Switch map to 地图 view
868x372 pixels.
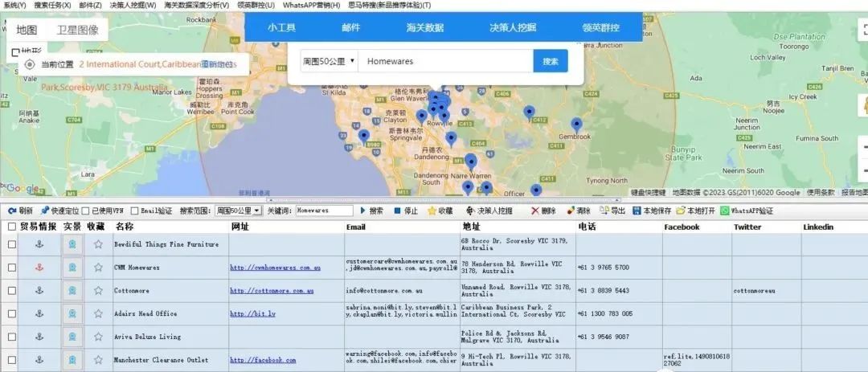(27, 30)
